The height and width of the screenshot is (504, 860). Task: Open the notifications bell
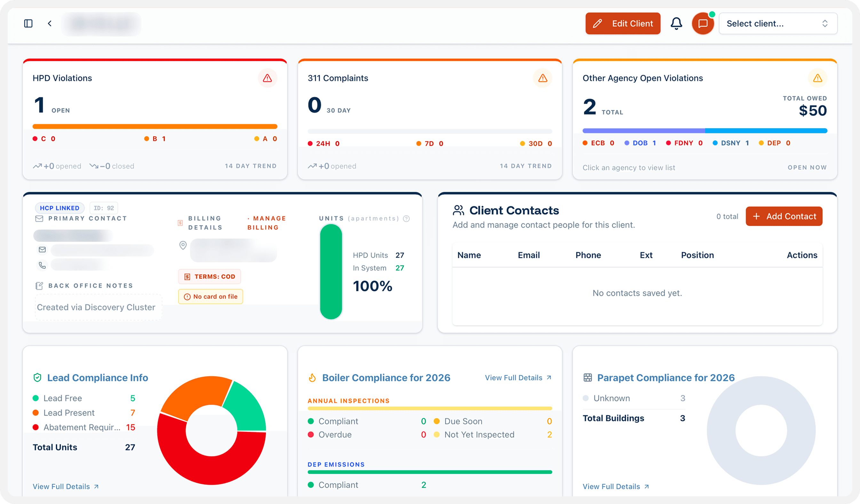[x=676, y=24]
